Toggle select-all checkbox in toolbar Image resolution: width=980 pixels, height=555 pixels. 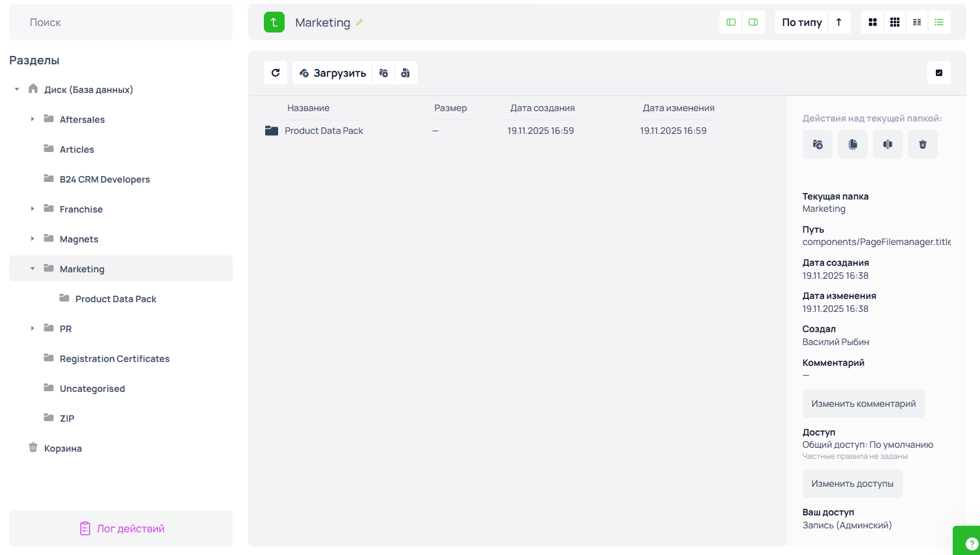coord(938,73)
